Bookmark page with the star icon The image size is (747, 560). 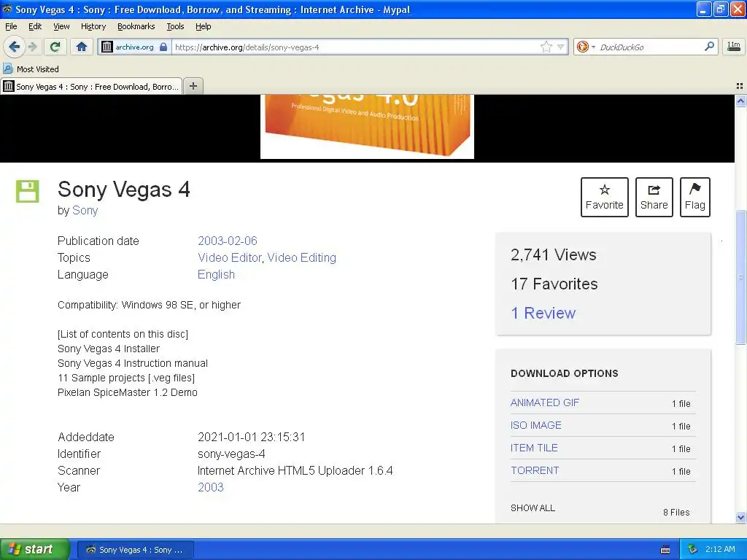[x=546, y=47]
